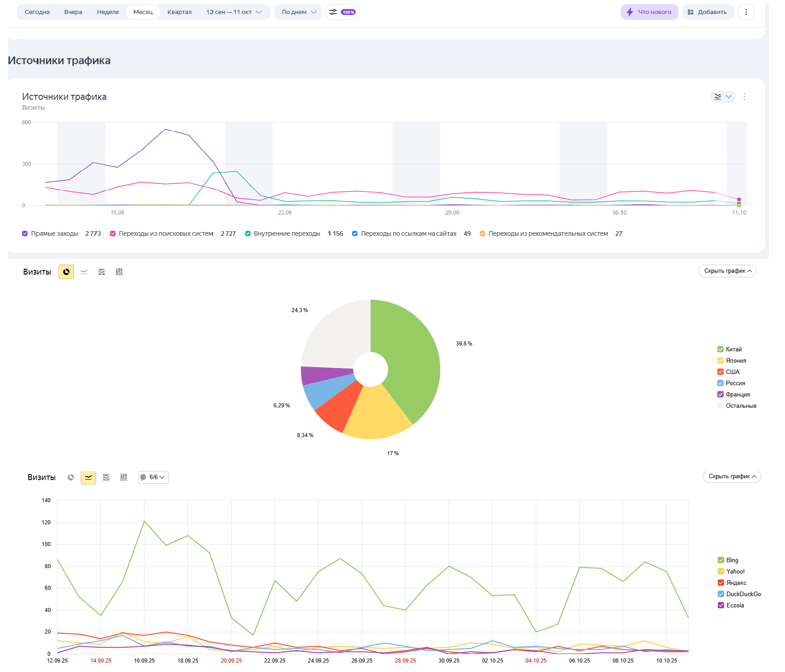785x672 pixels.
Task: Switch upper Визиты chart to column view
Action: [x=119, y=272]
